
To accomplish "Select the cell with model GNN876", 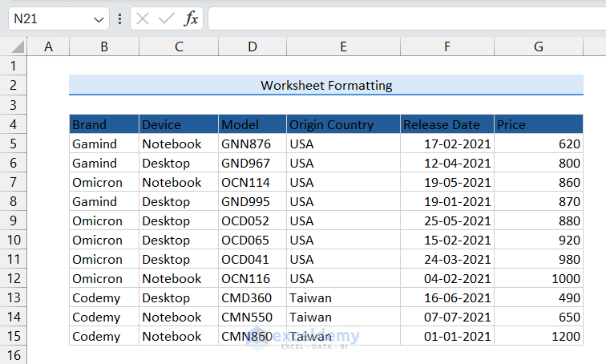I will [x=252, y=144].
